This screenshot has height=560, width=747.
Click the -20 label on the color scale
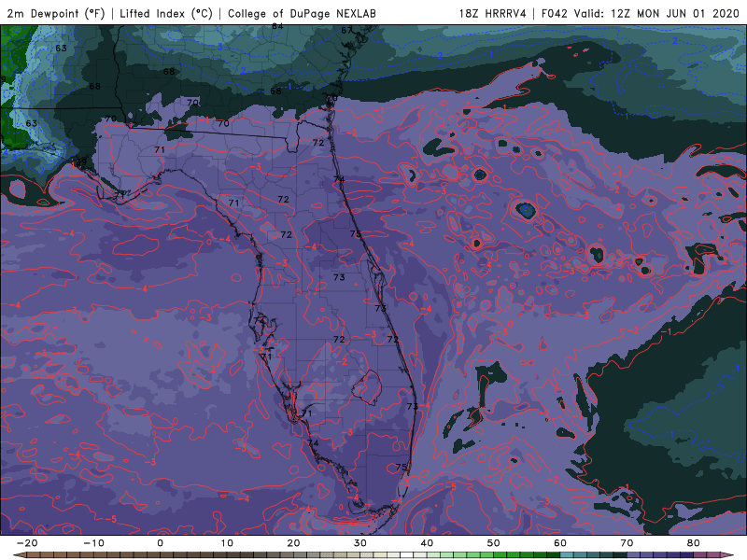tap(27, 543)
